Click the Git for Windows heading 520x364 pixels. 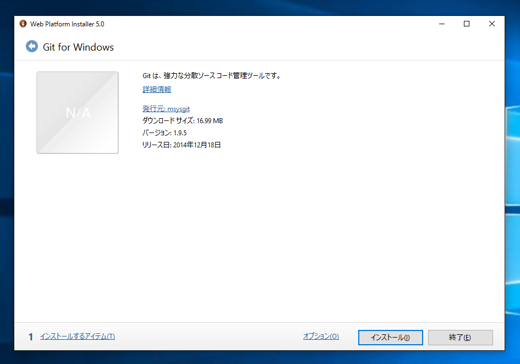coord(78,47)
